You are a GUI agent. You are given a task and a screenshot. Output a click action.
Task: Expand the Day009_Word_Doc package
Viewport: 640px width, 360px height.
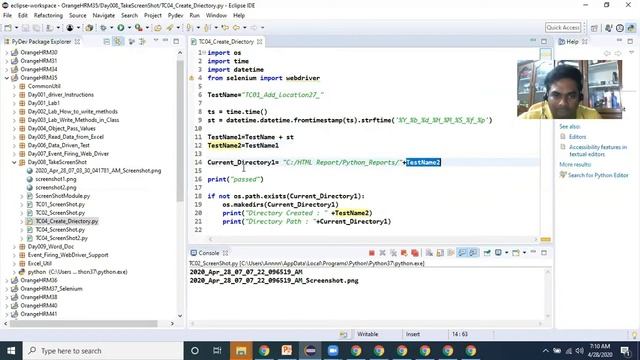click(14, 247)
